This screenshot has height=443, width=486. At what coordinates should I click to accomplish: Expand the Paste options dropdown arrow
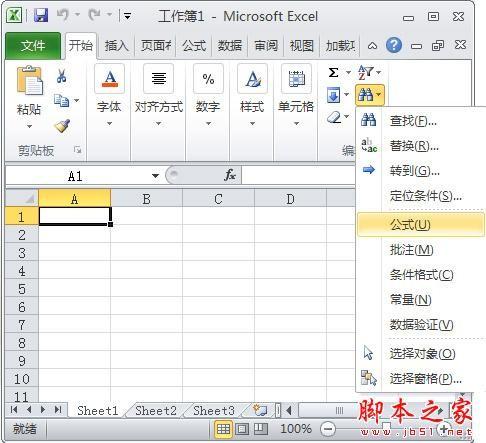pyautogui.click(x=29, y=126)
